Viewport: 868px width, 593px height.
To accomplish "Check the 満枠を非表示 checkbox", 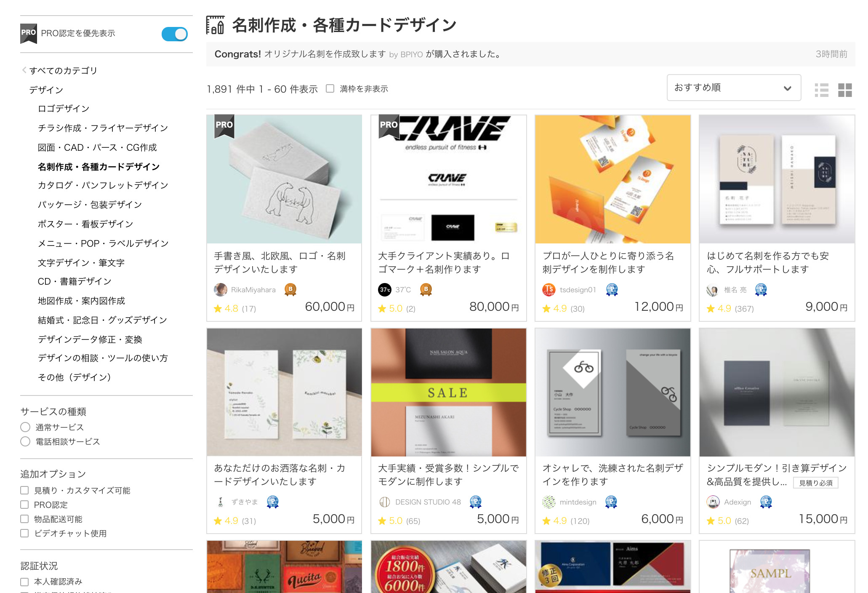I will click(330, 88).
